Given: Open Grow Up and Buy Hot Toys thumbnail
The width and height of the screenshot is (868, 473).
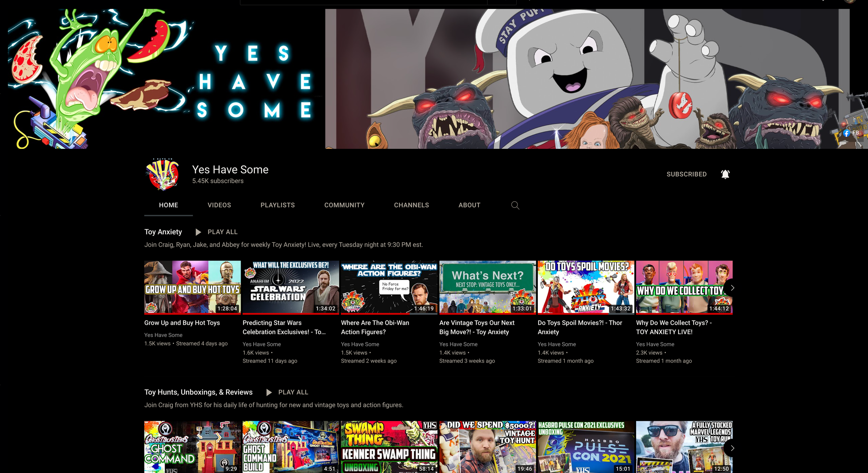Looking at the screenshot, I should tap(192, 288).
